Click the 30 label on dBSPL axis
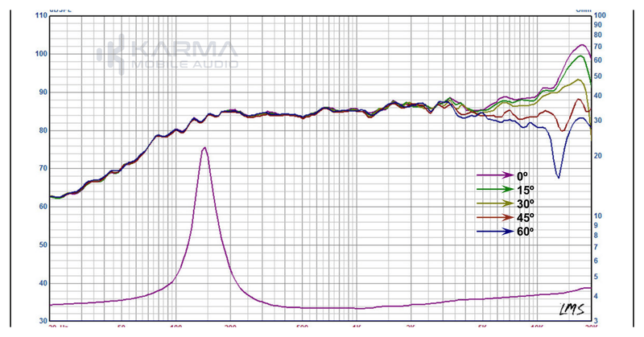This screenshot has height=337, width=644. (43, 321)
